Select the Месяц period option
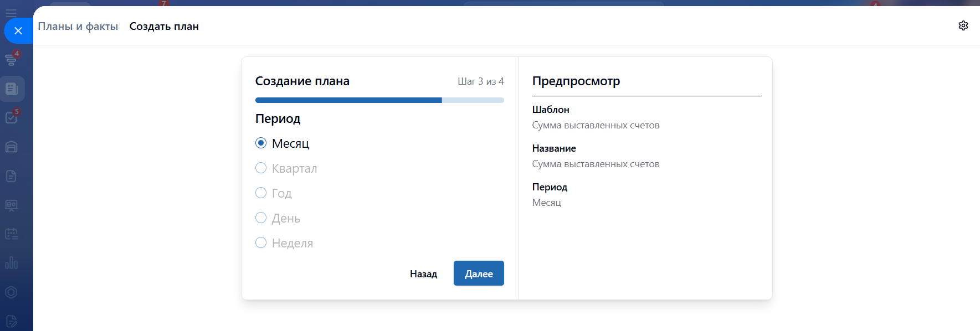 (x=261, y=143)
